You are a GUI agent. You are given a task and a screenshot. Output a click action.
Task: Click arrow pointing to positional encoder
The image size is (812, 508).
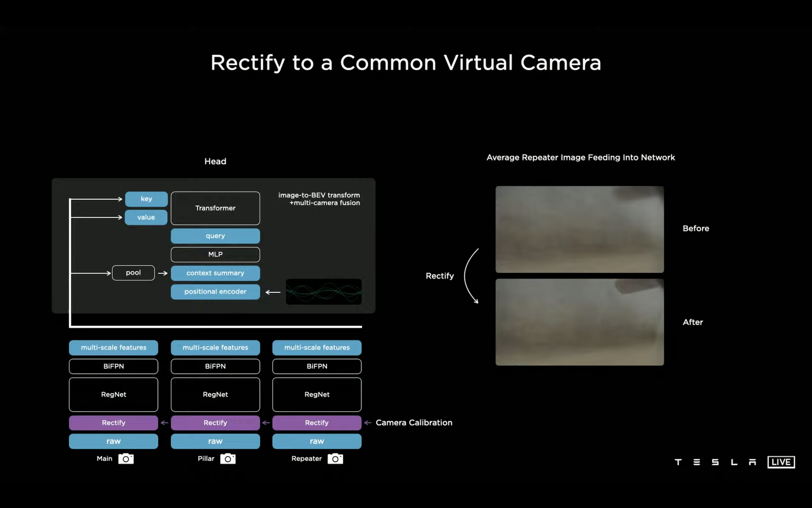(x=273, y=292)
